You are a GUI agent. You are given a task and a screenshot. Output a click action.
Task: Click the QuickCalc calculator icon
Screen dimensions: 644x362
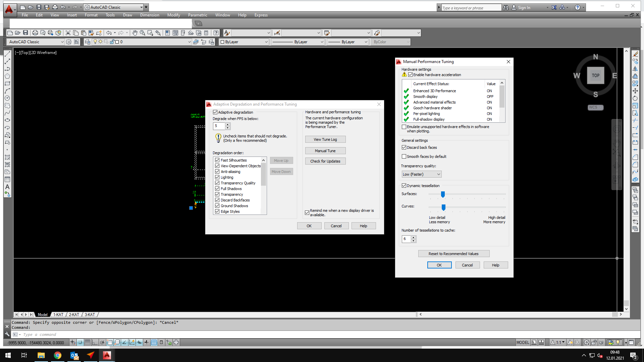[206, 33]
